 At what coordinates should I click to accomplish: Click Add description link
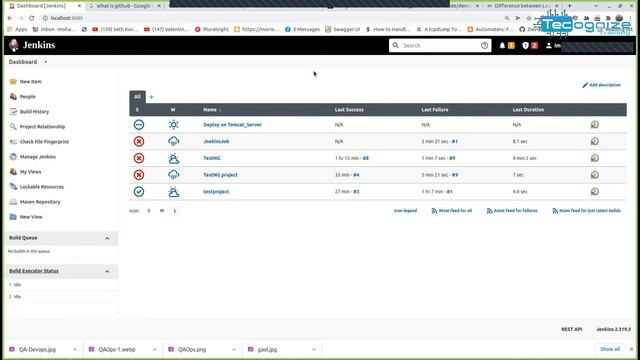point(601,85)
